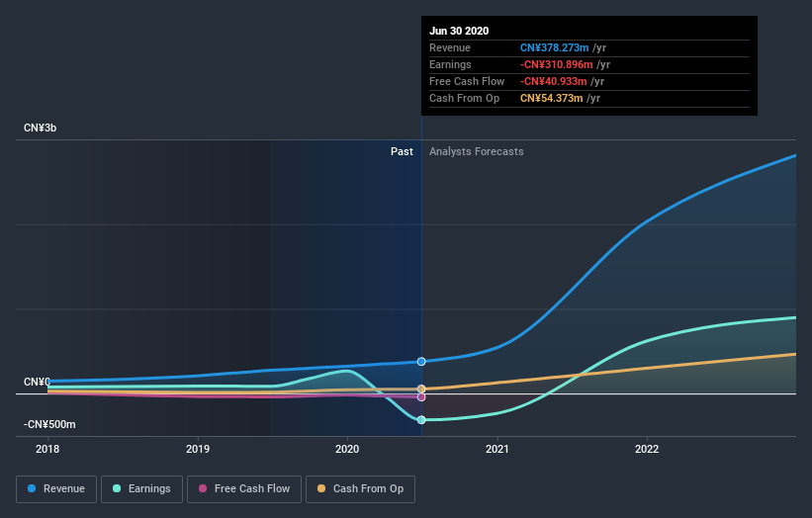Select the Earnings data point marker
This screenshot has height=518, width=812.
click(x=421, y=420)
